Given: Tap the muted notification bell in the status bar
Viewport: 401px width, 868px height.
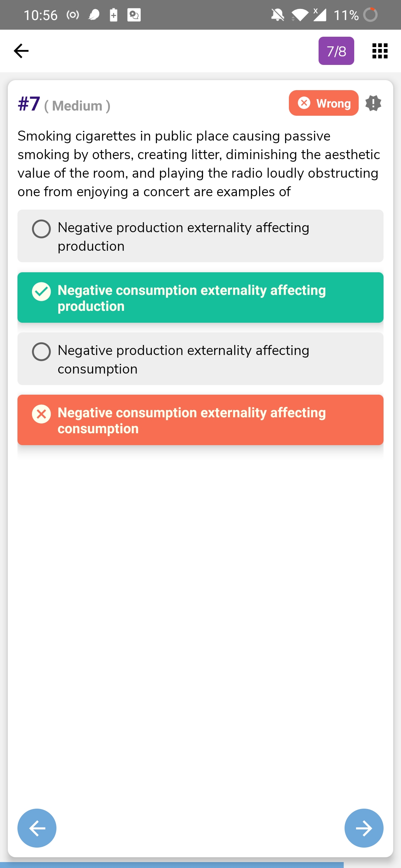Looking at the screenshot, I should (277, 15).
